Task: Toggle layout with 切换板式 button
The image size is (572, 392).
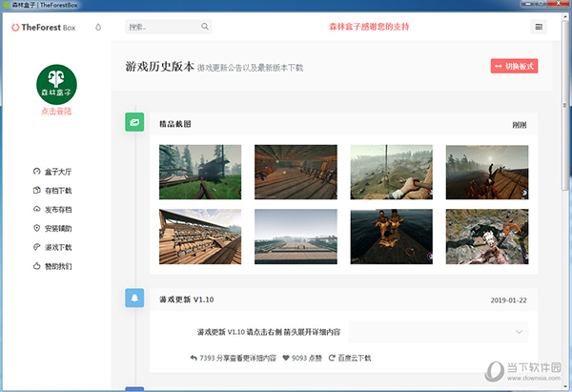Action: pos(515,67)
